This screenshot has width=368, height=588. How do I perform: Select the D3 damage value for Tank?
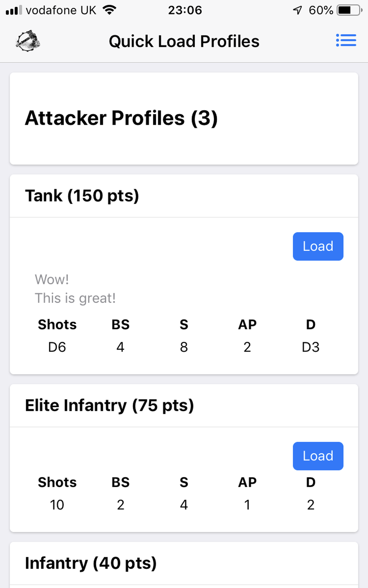(x=310, y=347)
